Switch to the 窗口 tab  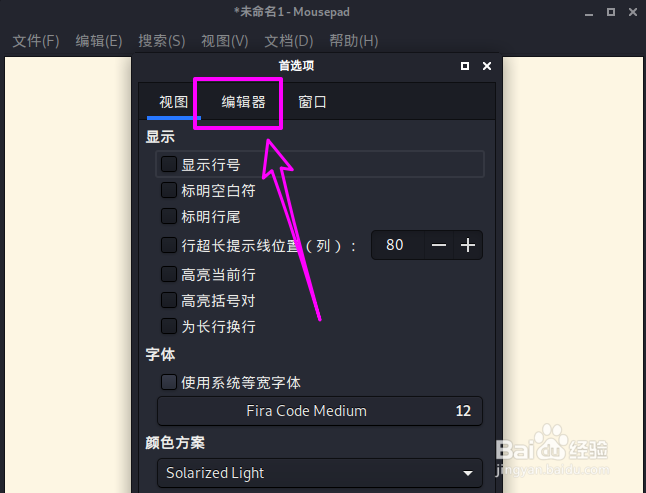(x=312, y=102)
